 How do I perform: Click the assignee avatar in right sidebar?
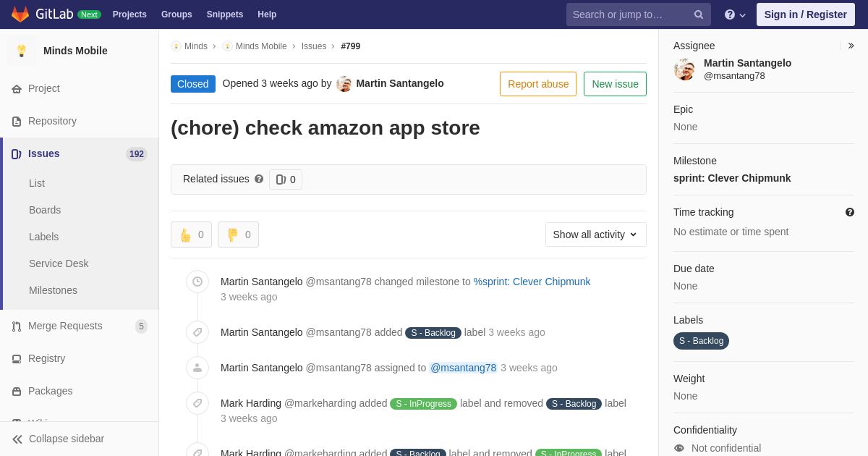(x=684, y=69)
